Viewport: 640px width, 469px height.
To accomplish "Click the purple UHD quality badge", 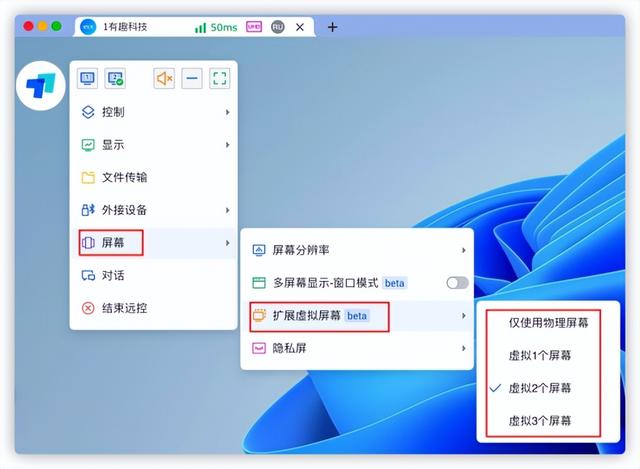I will (254, 27).
